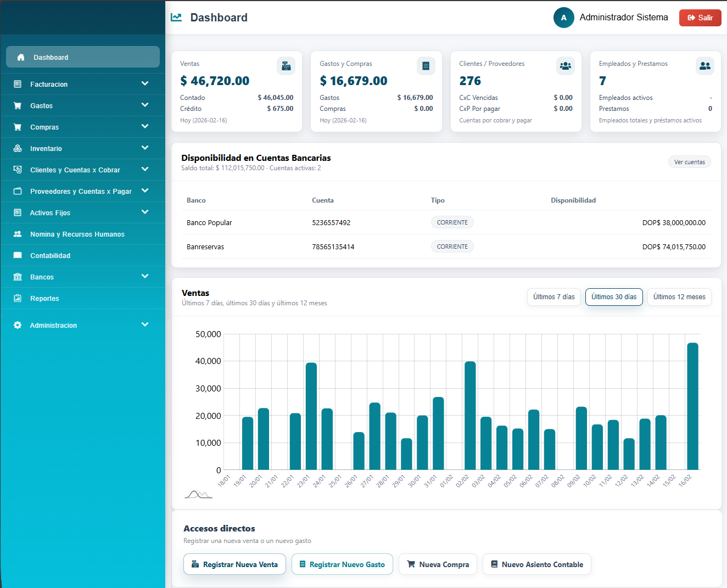Click the receipt icon in Gastos y Compras card
The width and height of the screenshot is (727, 588).
[426, 66]
